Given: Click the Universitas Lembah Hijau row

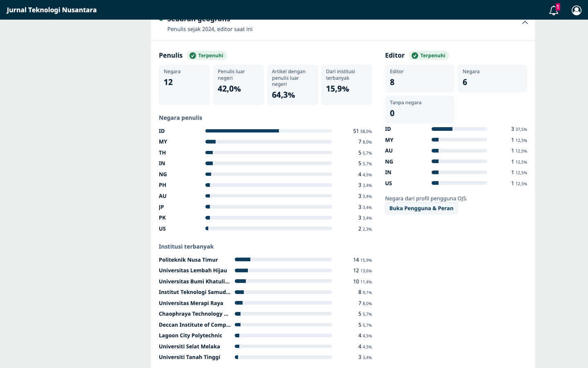Looking at the screenshot, I should 265,271.
